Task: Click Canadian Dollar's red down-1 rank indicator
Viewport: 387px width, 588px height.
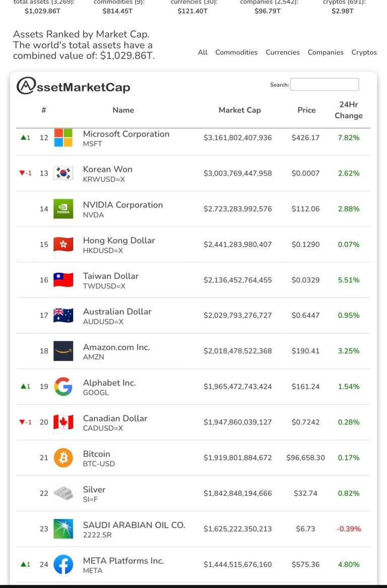Action: (26, 422)
